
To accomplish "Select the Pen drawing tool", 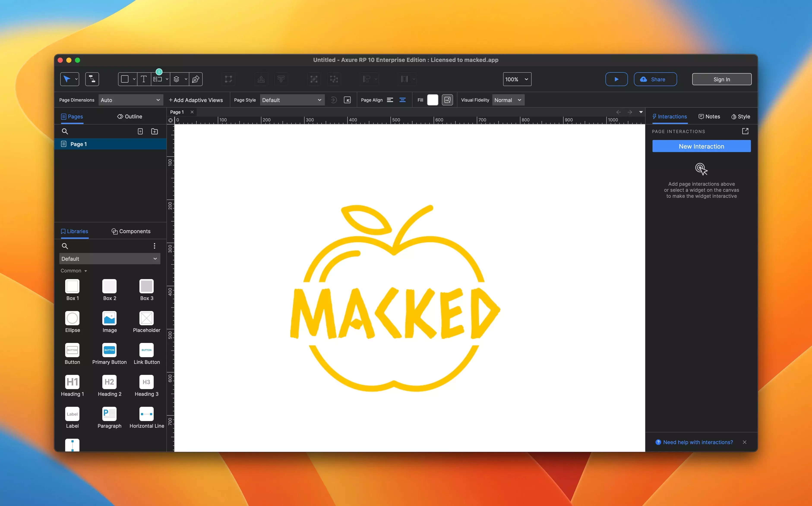I will pyautogui.click(x=196, y=79).
